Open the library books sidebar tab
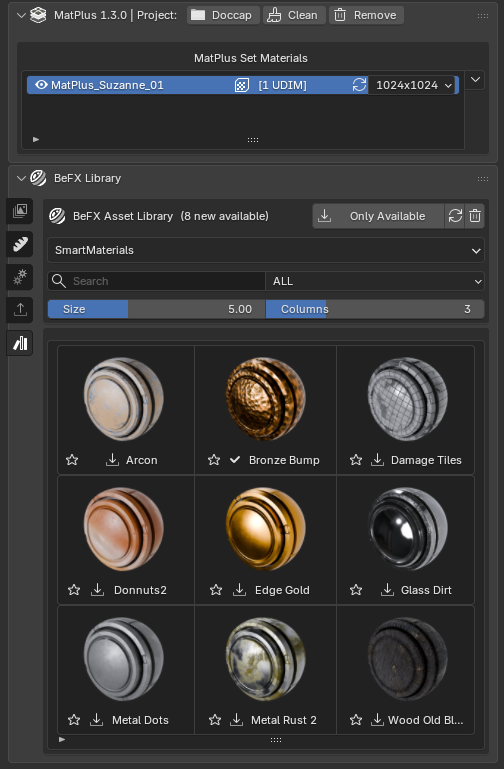This screenshot has width=504, height=769. 20,343
